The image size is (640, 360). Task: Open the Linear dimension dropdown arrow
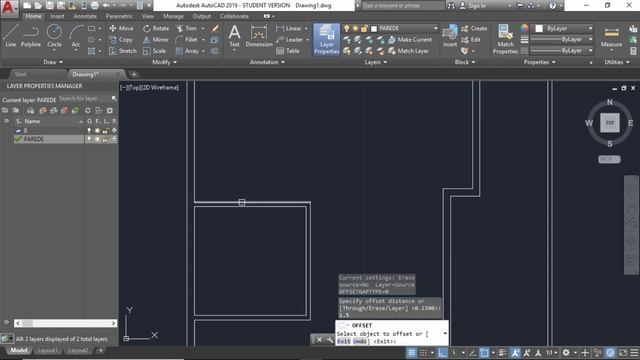tap(306, 29)
